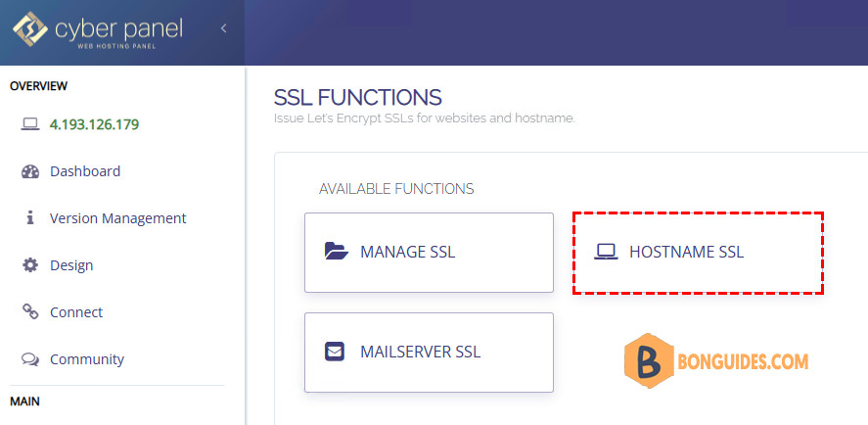
Task: Open the Community sidebar item
Action: point(87,359)
